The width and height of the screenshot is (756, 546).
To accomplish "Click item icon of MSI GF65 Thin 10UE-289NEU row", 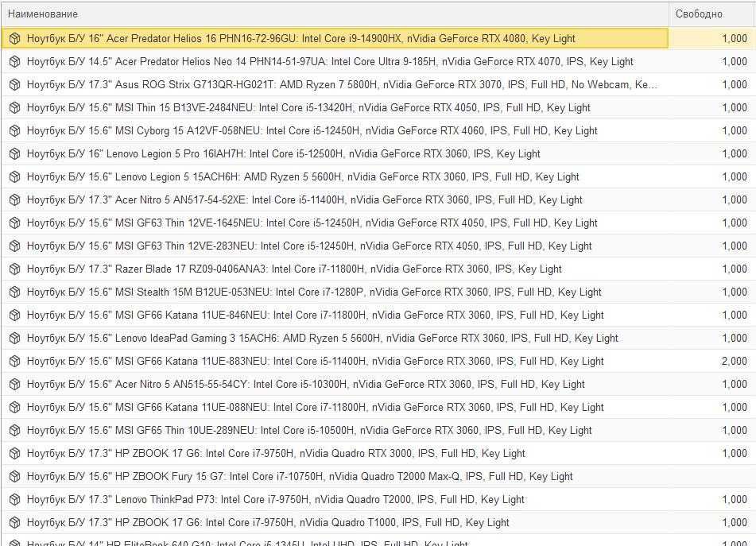I will click(x=15, y=430).
